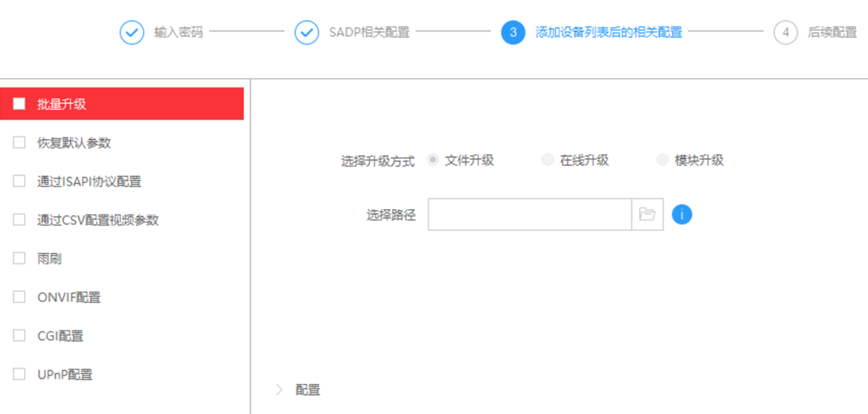Go to the SADP相关配置 step label
This screenshot has width=868, height=414.
click(x=369, y=32)
